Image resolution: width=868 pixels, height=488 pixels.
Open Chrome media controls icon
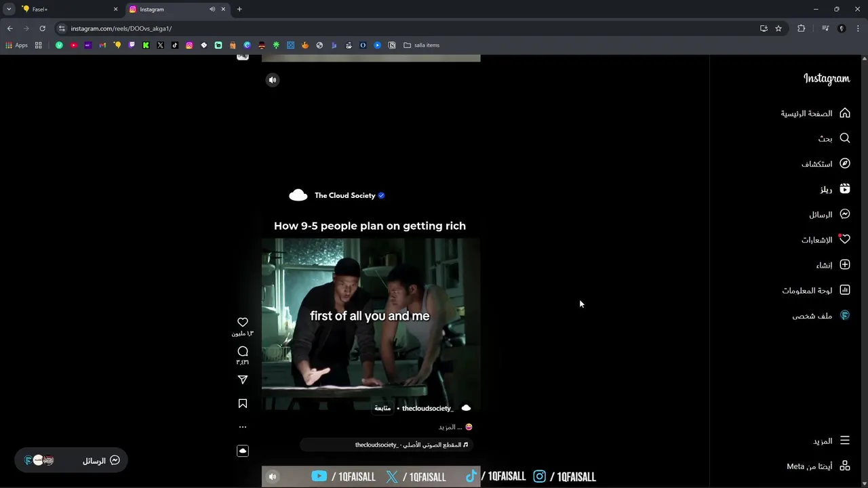[x=825, y=28]
